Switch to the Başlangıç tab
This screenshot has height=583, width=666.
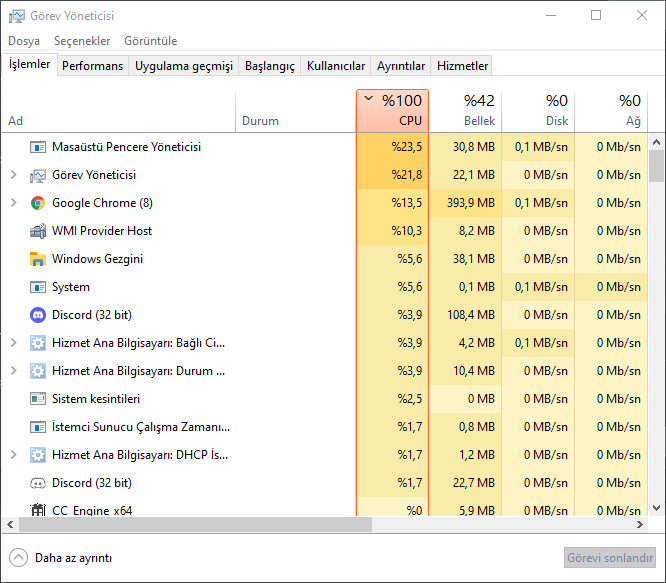tap(270, 66)
